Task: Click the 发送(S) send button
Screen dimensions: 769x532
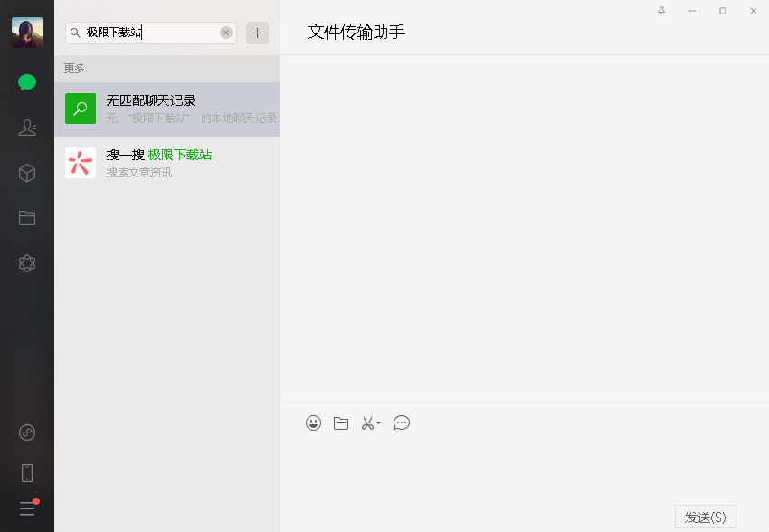Action: coord(706,517)
